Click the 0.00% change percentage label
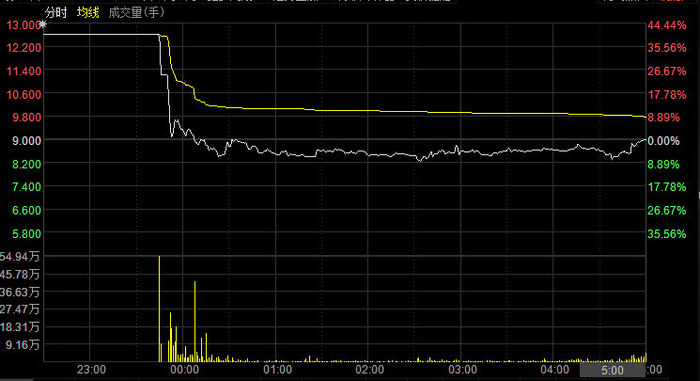 tap(663, 141)
